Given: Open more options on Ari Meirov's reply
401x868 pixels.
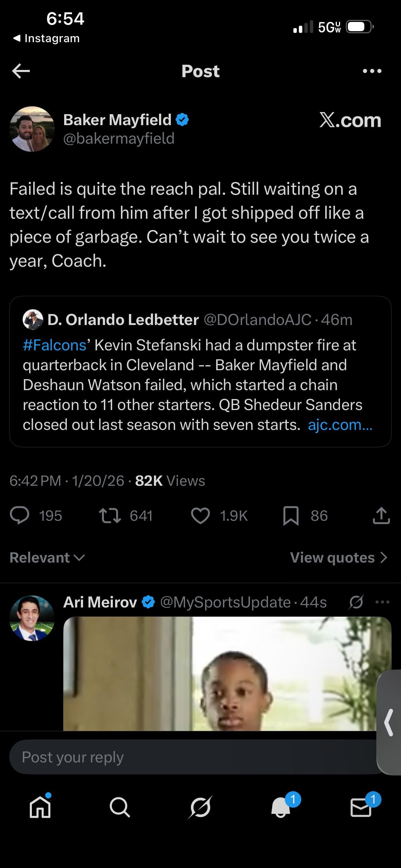Looking at the screenshot, I should coord(382,602).
